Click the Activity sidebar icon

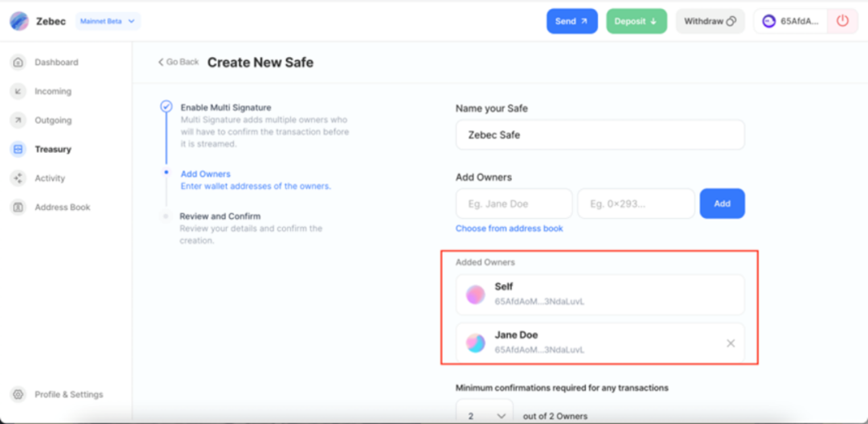click(18, 179)
